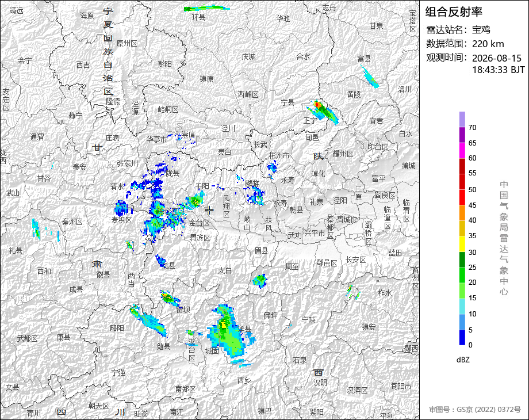Image resolution: width=529 pixels, height=420 pixels.
Task: Click the echo strip near 环县
Action: coord(206,8)
